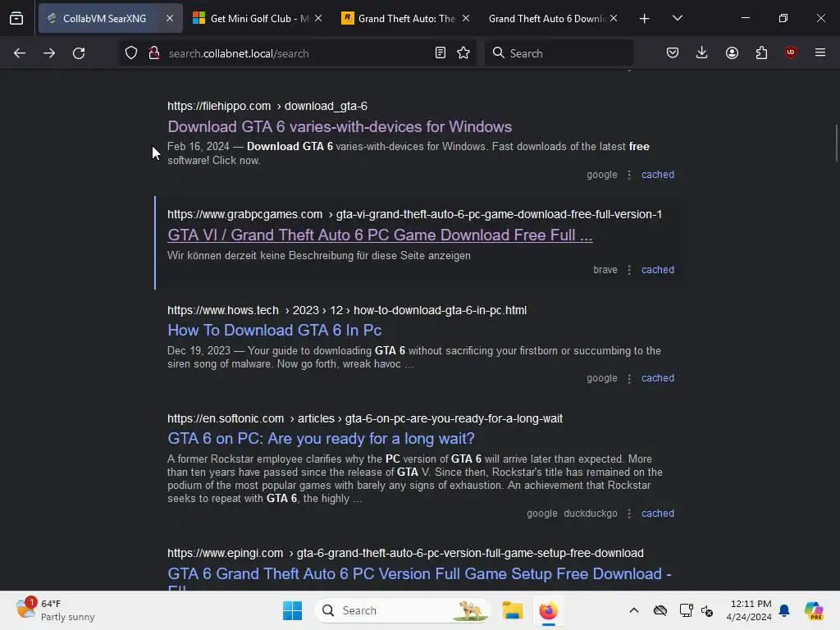Open Downloads panel
This screenshot has width=840, height=630.
702,52
